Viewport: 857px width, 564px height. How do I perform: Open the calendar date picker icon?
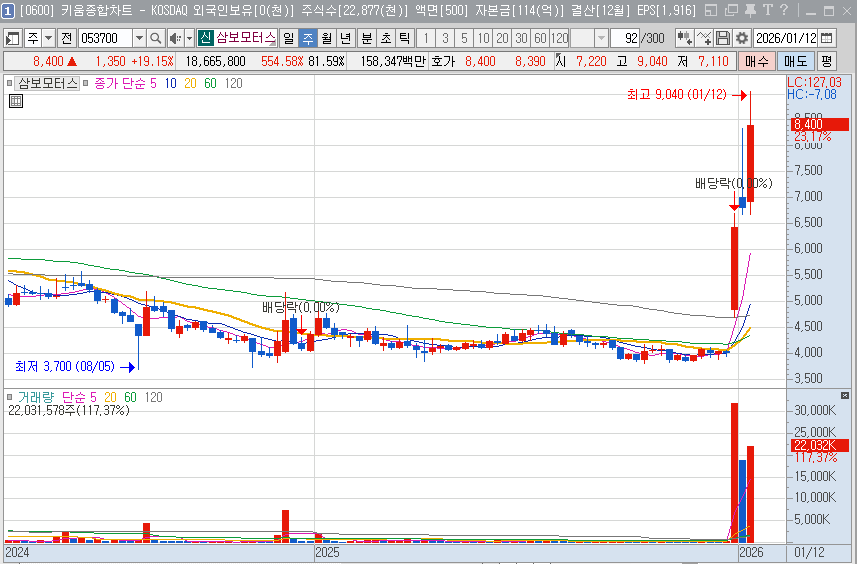(827, 38)
